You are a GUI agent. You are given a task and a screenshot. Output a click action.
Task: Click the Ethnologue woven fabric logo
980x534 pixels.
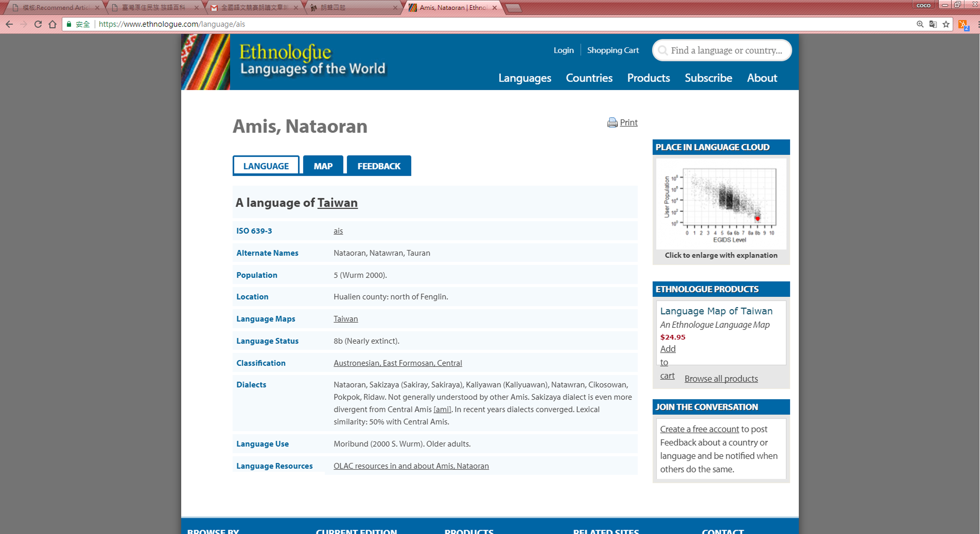tap(205, 62)
